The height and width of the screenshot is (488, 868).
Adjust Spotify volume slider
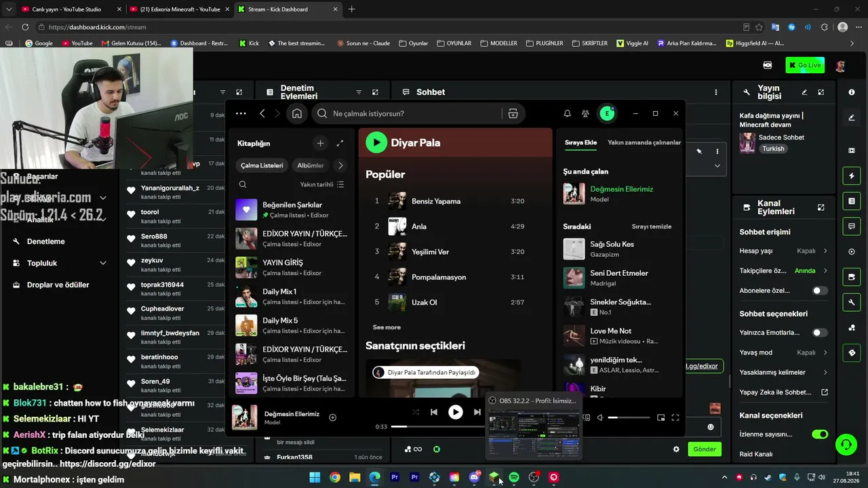629,418
